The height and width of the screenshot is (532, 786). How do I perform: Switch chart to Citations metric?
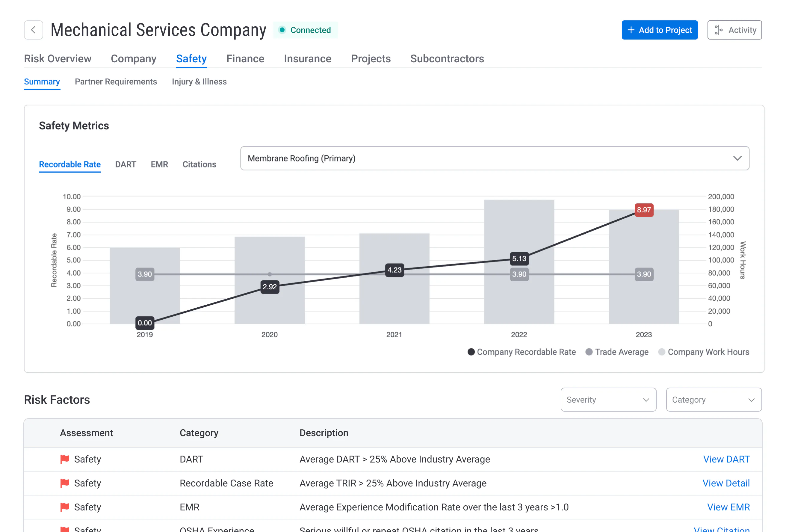(199, 164)
